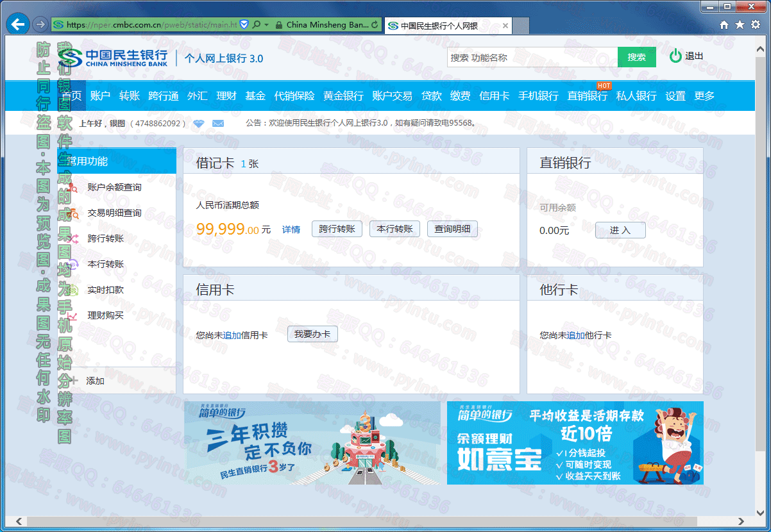Screen dimensions: 771x532
Task: Open the 账户 menu
Action: (x=101, y=96)
